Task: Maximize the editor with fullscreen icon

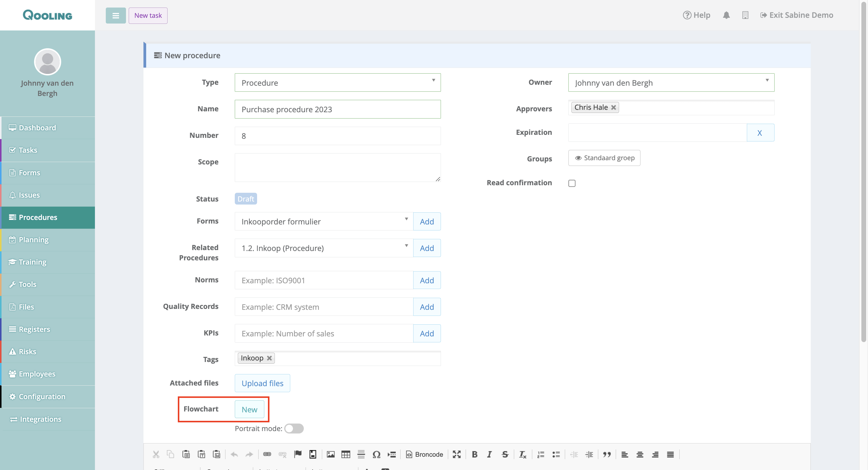Action: [457, 455]
